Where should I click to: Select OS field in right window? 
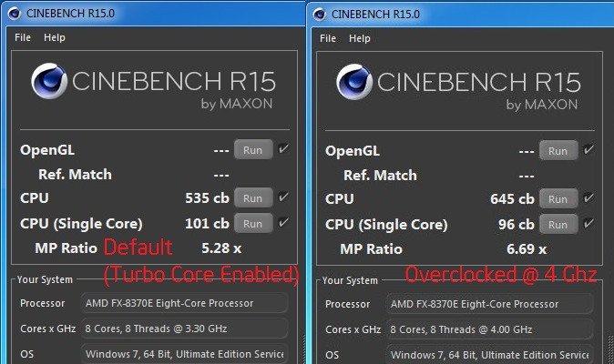[x=489, y=355]
